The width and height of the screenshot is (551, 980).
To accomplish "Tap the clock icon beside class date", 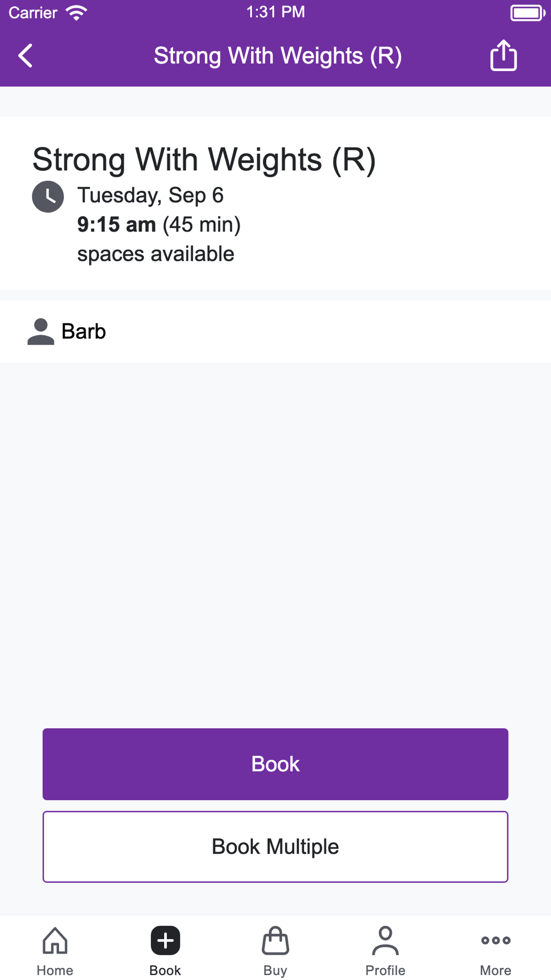I will [48, 197].
